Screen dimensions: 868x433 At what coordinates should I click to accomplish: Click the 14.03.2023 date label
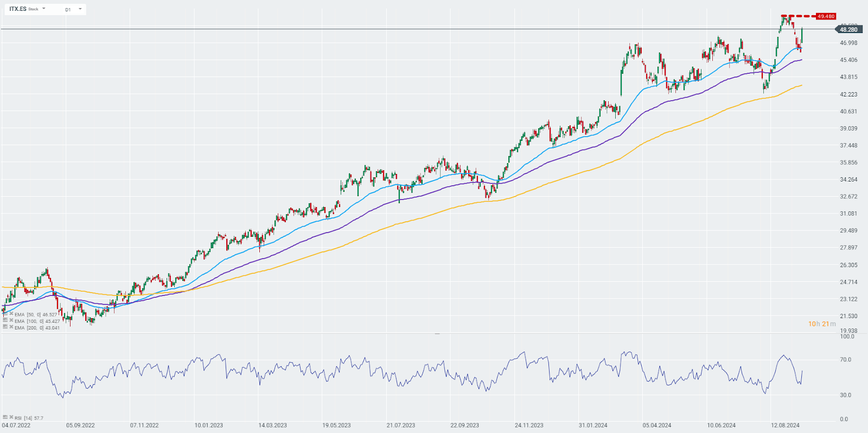(x=272, y=425)
